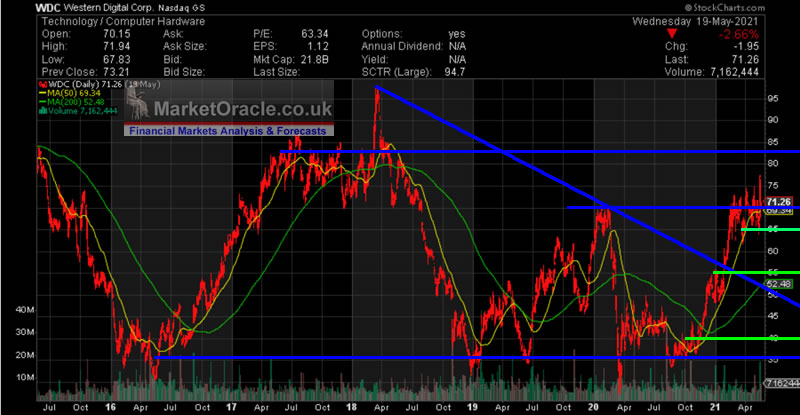Click the year 17 marker on time axis
The height and width of the screenshot is (415, 800).
coord(231,407)
